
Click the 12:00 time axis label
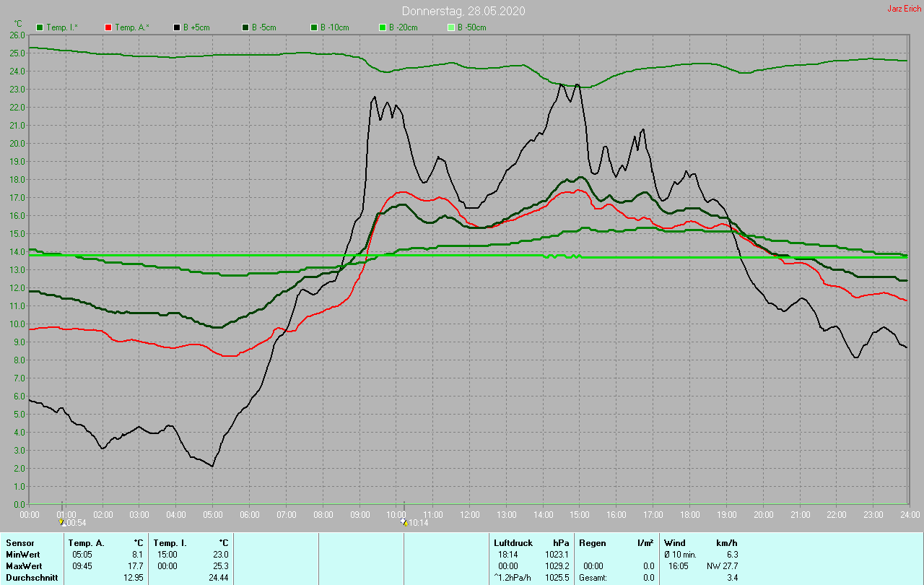pos(470,514)
